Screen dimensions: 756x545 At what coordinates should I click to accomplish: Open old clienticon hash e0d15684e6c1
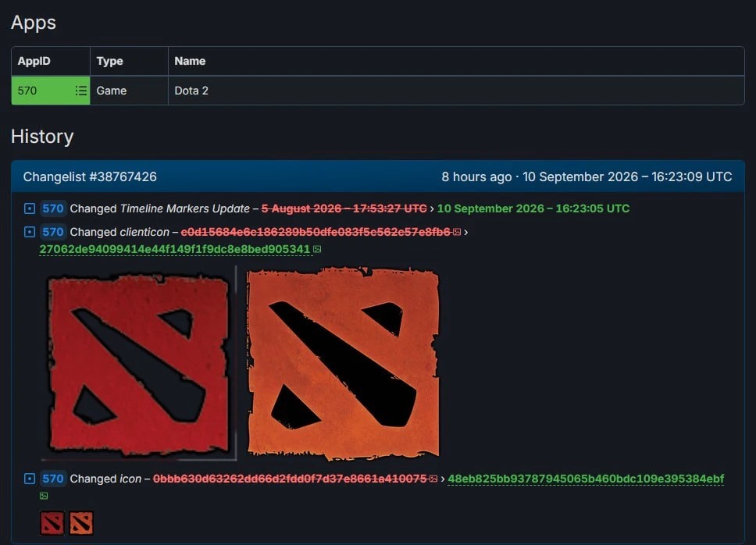point(316,232)
